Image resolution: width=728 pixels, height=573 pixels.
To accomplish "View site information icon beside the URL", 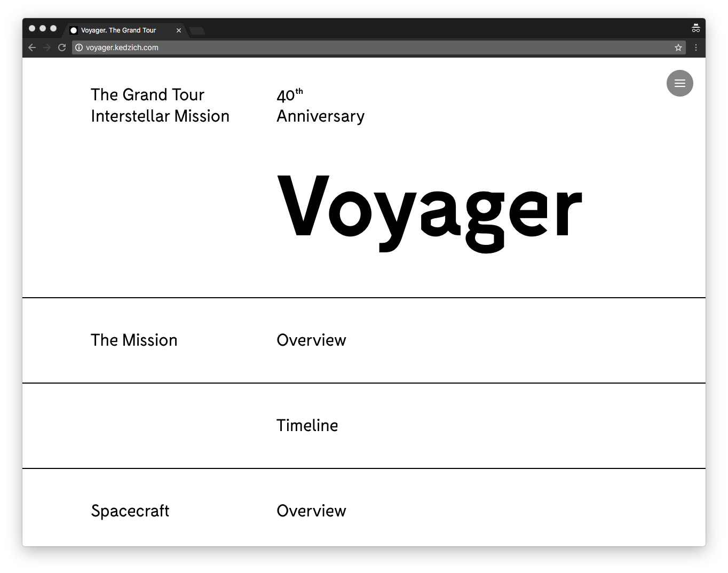I will click(x=79, y=47).
